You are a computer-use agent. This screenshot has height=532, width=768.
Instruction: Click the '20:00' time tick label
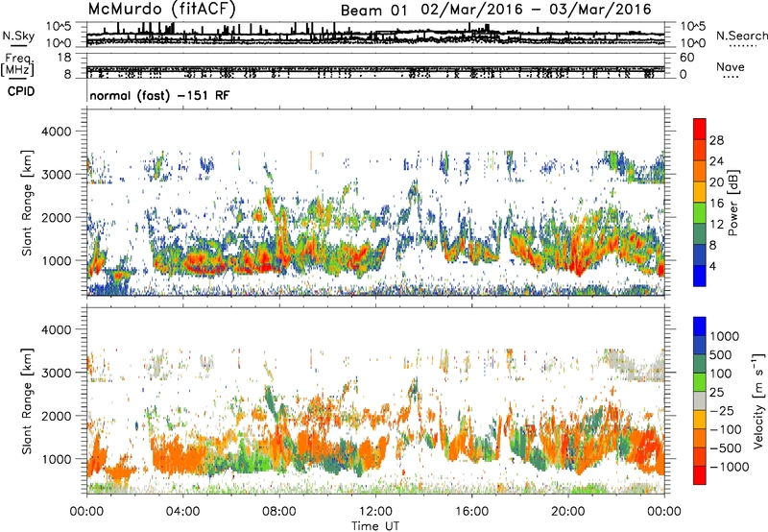(568, 512)
